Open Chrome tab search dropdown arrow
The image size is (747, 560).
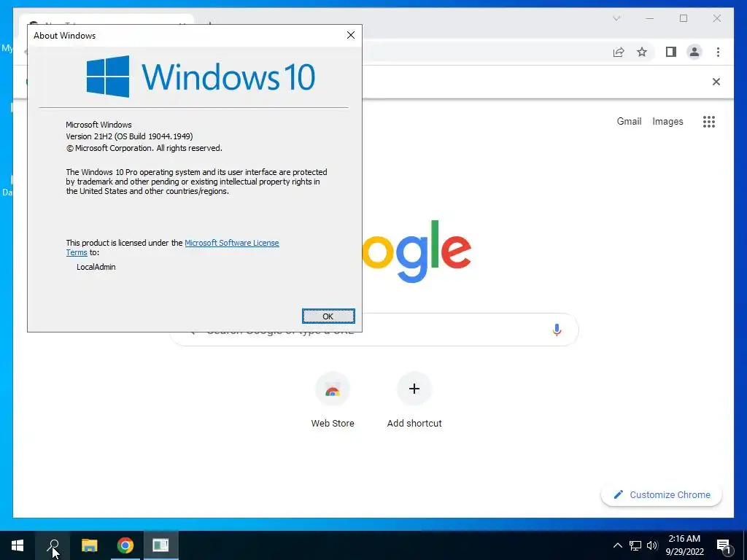tap(616, 18)
